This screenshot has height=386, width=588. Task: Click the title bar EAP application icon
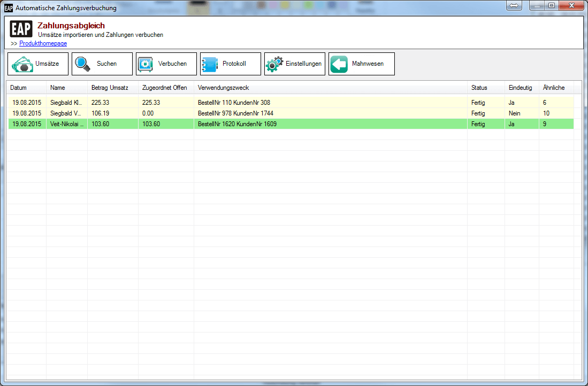(9, 8)
